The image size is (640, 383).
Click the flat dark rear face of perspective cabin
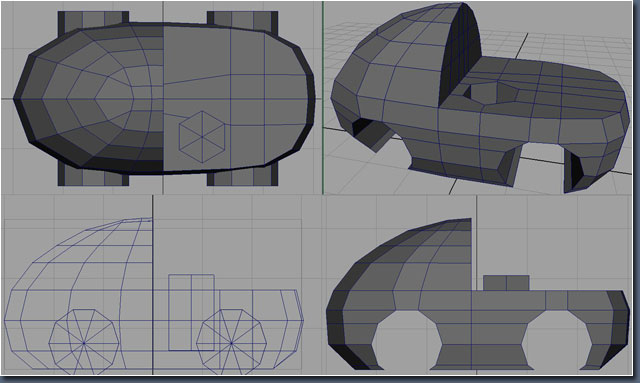point(459,55)
